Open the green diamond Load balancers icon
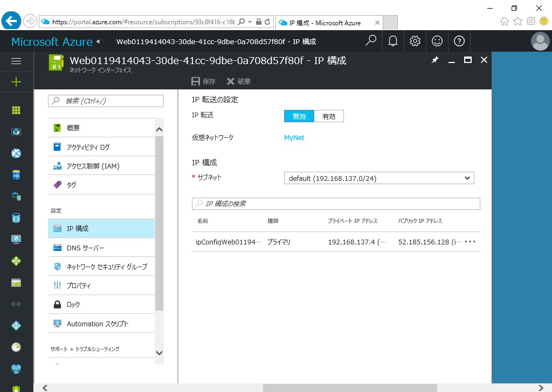 coord(16,261)
